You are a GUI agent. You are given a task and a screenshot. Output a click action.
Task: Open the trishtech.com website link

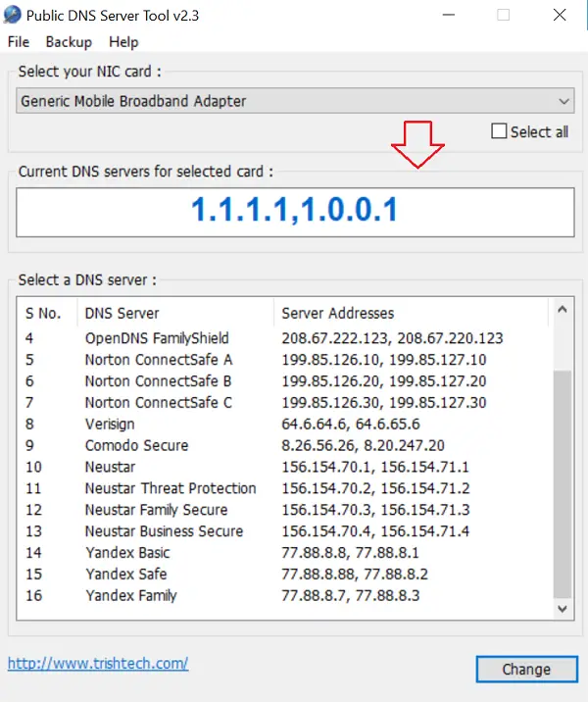point(98,663)
